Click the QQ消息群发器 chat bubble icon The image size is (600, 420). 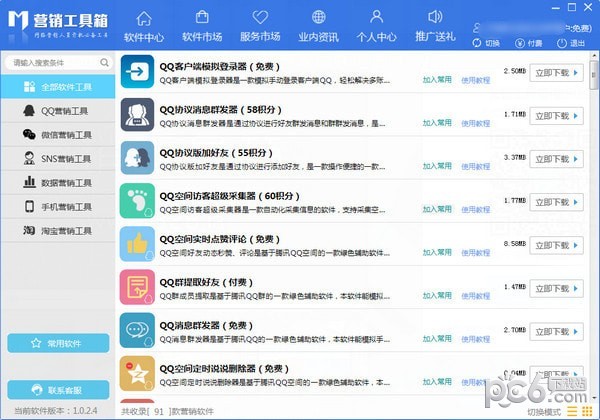pos(137,330)
